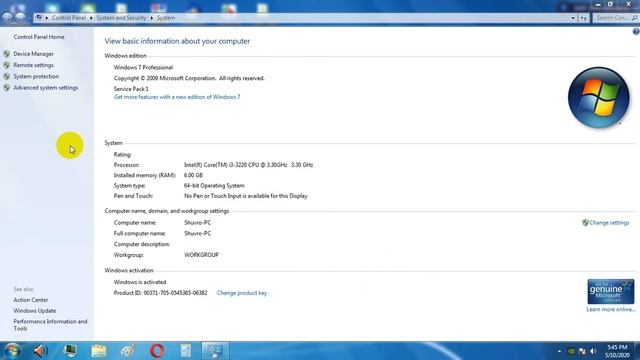Open Performance Information and Tools link
Image resolution: width=640 pixels, height=360 pixels.
click(x=50, y=325)
